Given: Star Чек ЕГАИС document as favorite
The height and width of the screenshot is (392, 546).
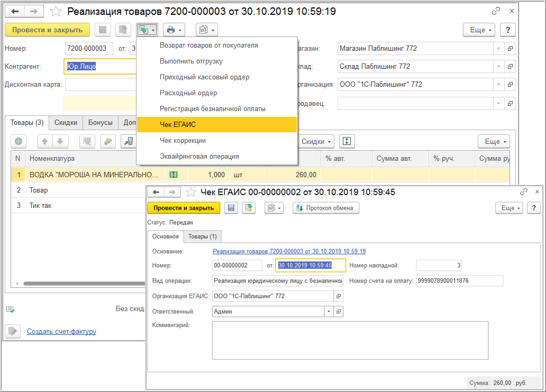Looking at the screenshot, I should point(191,192).
